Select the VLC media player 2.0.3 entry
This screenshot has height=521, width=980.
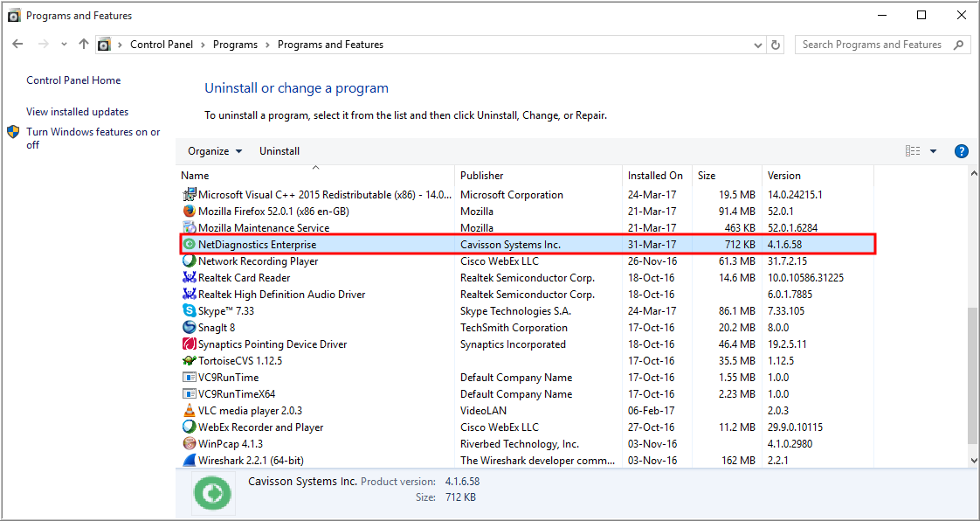pyautogui.click(x=250, y=410)
